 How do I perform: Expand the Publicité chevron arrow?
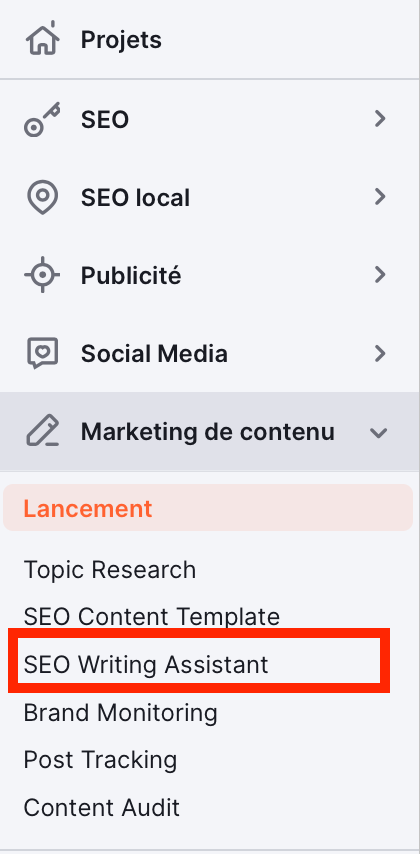tap(380, 276)
